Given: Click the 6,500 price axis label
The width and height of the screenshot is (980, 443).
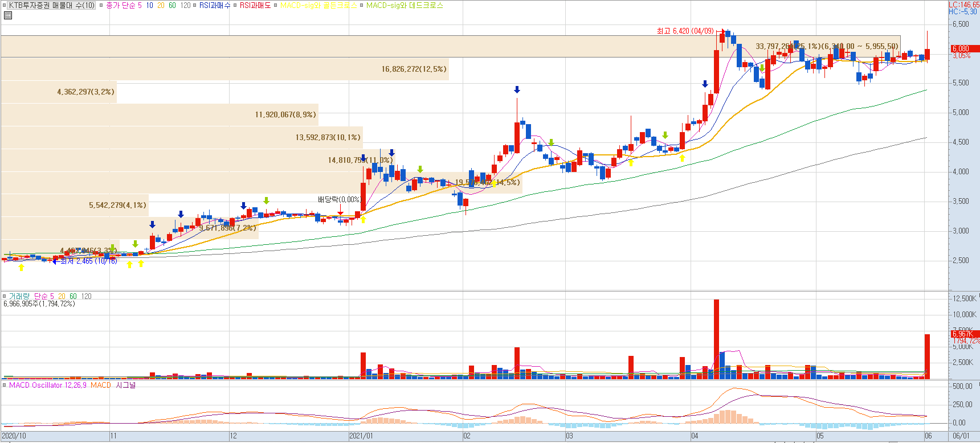Looking at the screenshot, I should (x=961, y=24).
